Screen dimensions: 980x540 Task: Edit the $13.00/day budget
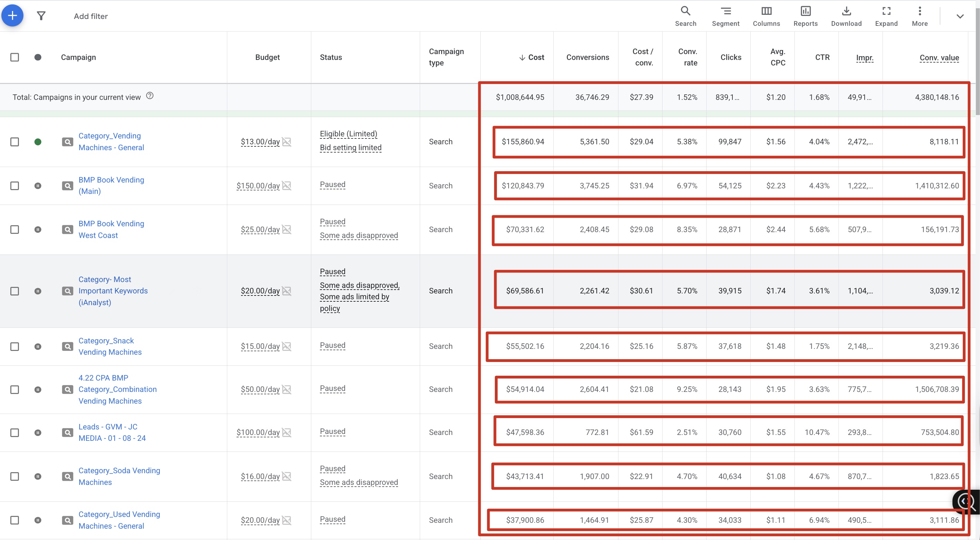coord(260,142)
